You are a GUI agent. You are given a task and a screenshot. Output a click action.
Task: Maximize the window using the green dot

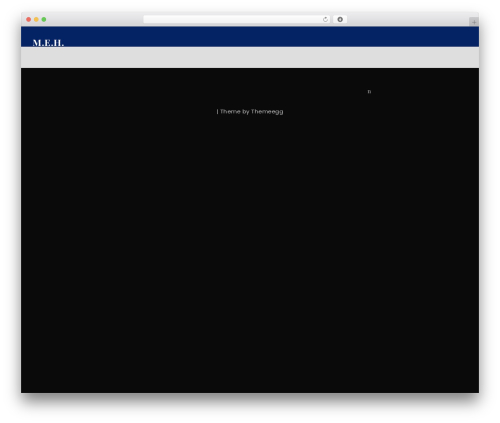[44, 19]
